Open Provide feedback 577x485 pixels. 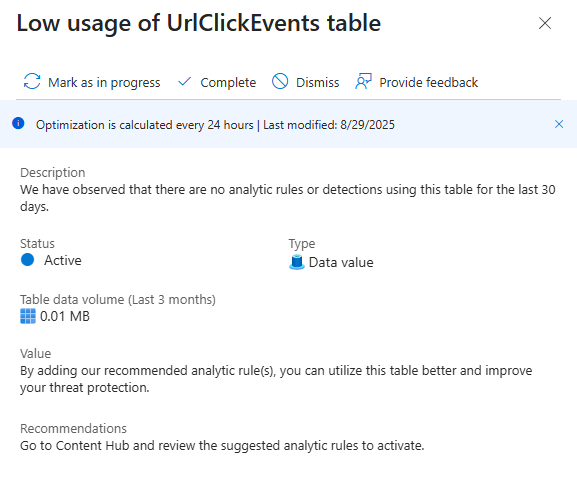pyautogui.click(x=429, y=82)
